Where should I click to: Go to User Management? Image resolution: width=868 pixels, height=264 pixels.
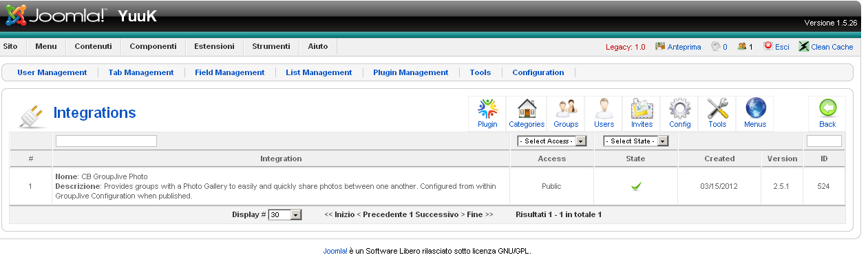[52, 72]
